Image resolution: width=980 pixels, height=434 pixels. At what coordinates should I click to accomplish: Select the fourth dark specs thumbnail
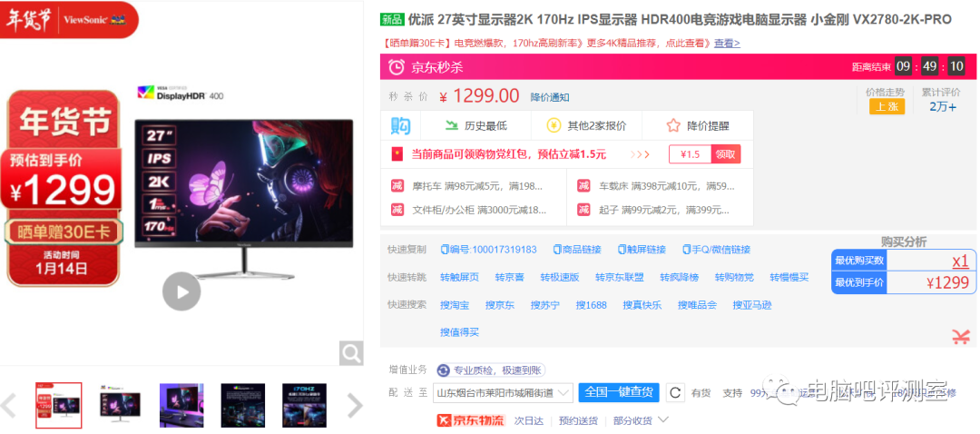(x=242, y=405)
